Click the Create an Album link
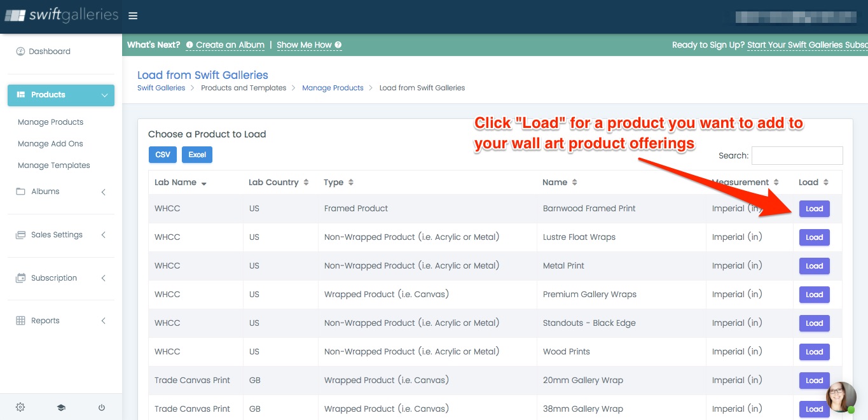The width and height of the screenshot is (868, 420). 230,45
